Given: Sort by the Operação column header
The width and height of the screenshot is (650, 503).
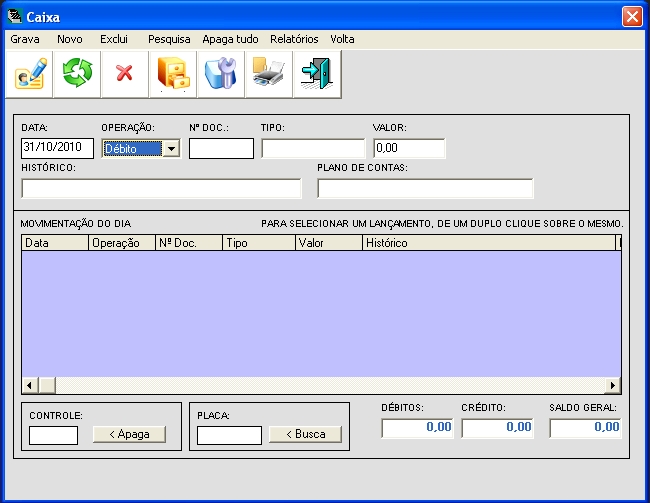Looking at the screenshot, I should coord(122,243).
